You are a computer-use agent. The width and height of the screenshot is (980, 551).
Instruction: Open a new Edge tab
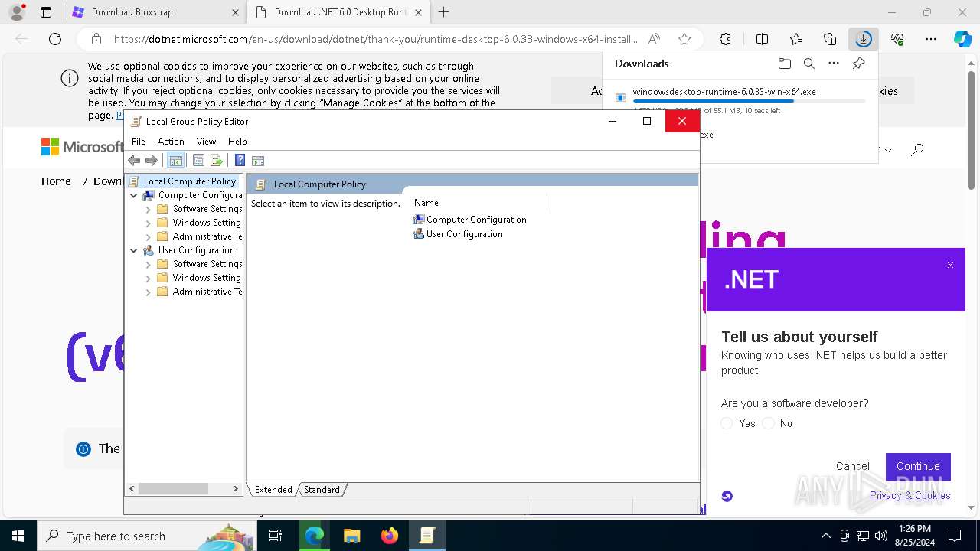(x=444, y=12)
